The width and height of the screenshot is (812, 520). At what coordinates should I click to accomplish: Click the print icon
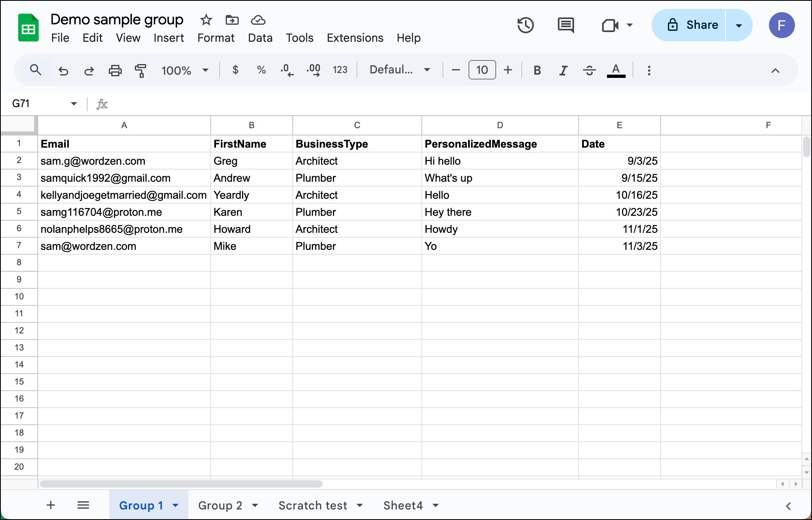point(115,70)
